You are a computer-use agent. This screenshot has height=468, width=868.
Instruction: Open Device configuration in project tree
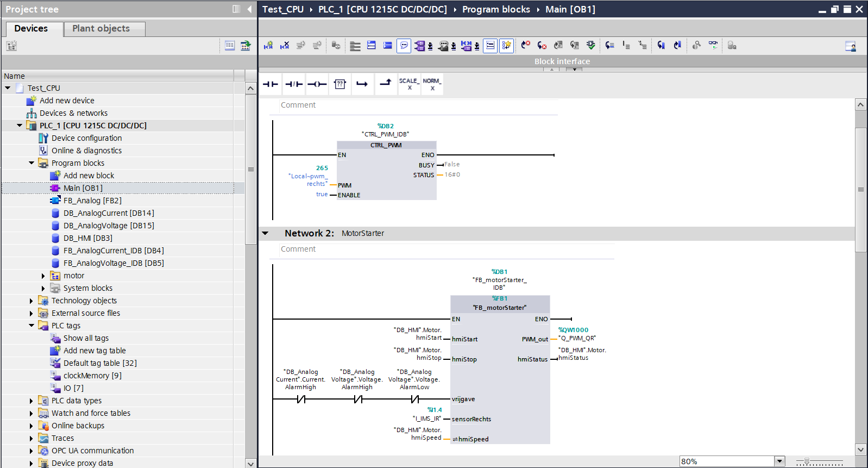click(86, 138)
